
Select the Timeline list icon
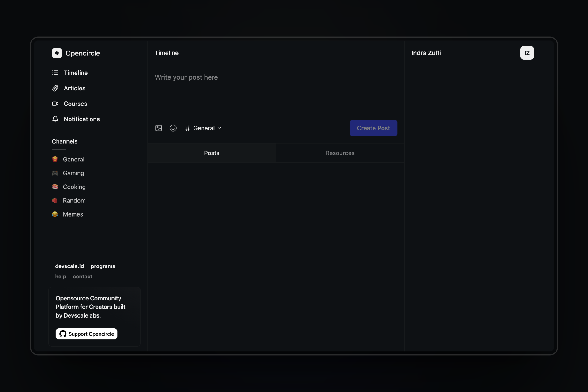(55, 73)
